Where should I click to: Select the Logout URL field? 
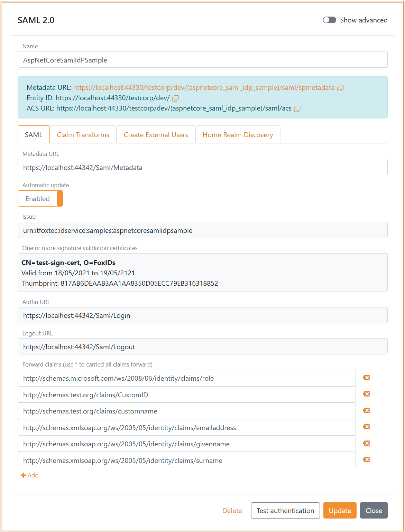click(x=202, y=346)
